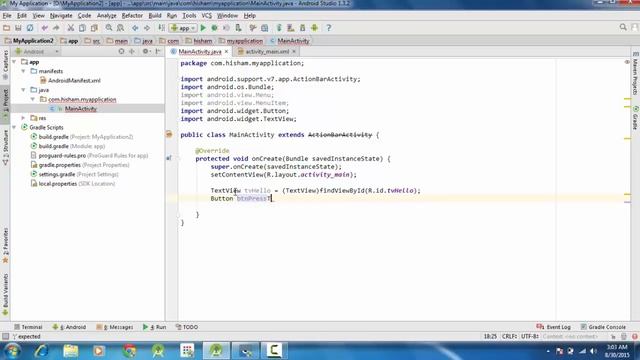Click the Copy icon in toolbar

(82, 28)
